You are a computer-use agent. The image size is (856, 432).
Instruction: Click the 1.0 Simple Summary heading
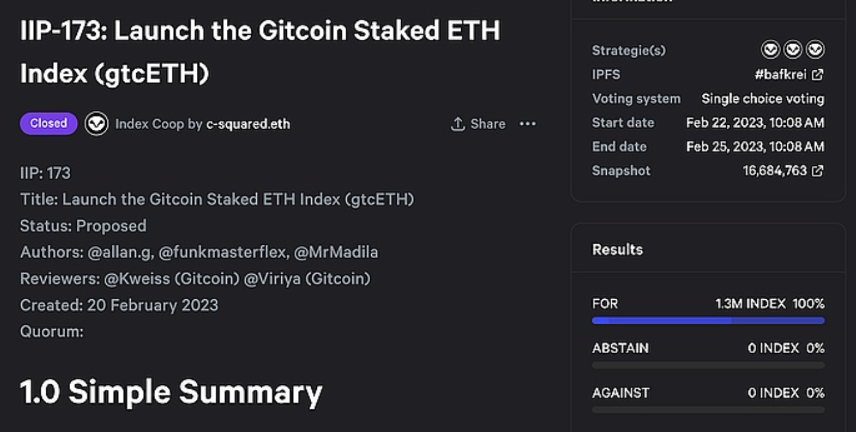pyautogui.click(x=171, y=392)
